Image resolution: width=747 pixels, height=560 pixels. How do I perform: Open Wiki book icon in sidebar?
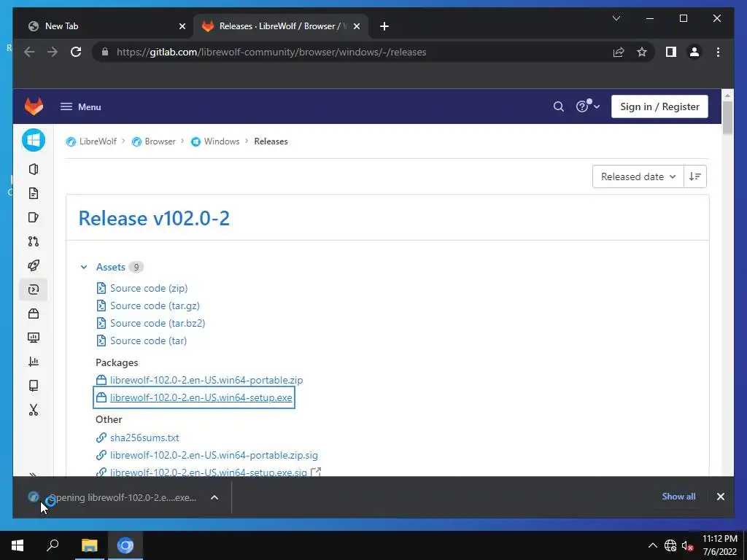click(34, 386)
